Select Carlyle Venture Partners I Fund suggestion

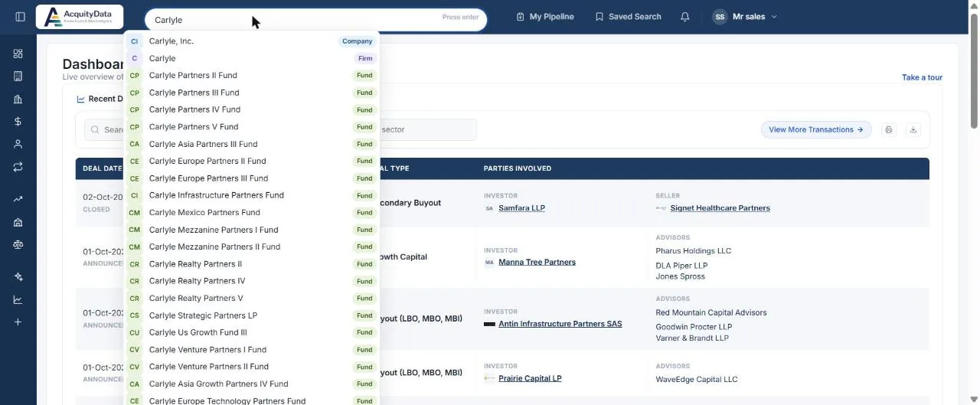(251, 350)
